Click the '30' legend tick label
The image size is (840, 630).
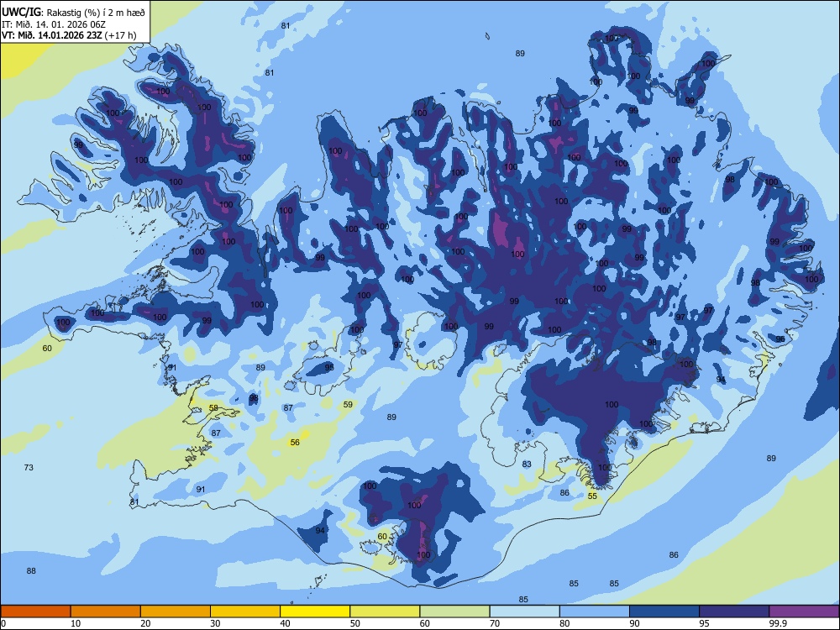click(215, 623)
